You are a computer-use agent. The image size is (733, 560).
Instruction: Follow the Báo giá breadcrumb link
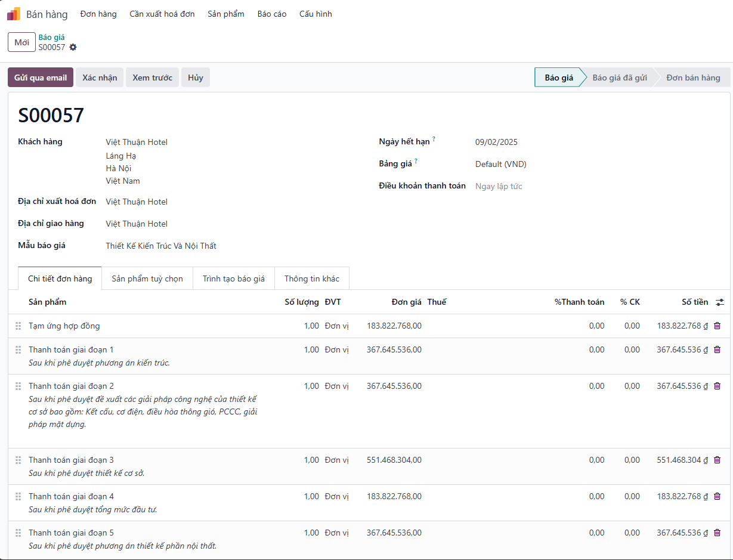[x=51, y=37]
